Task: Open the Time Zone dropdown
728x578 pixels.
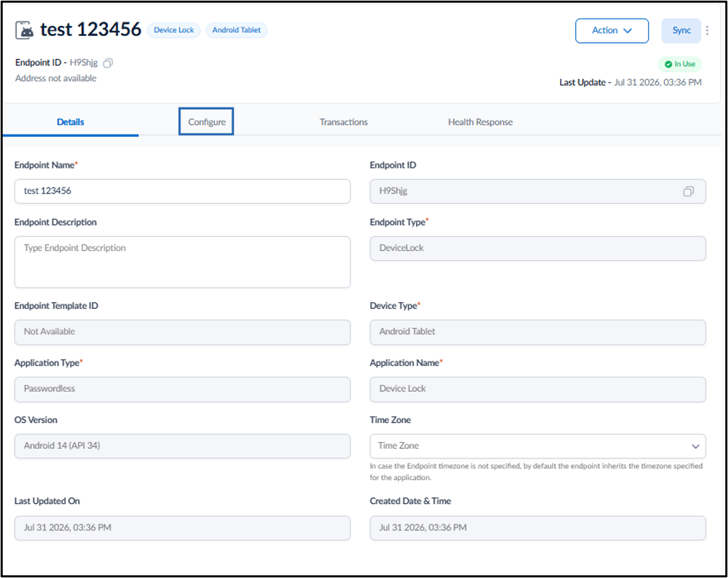Action: pyautogui.click(x=538, y=446)
